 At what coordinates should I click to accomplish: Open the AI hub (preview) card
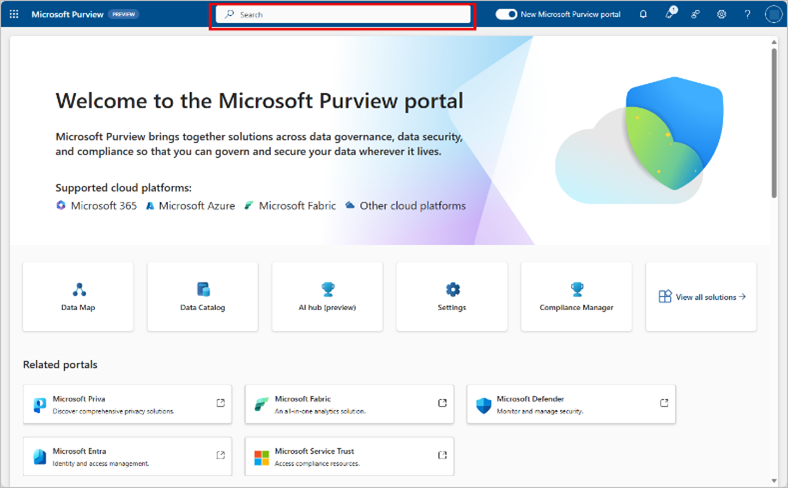327,297
